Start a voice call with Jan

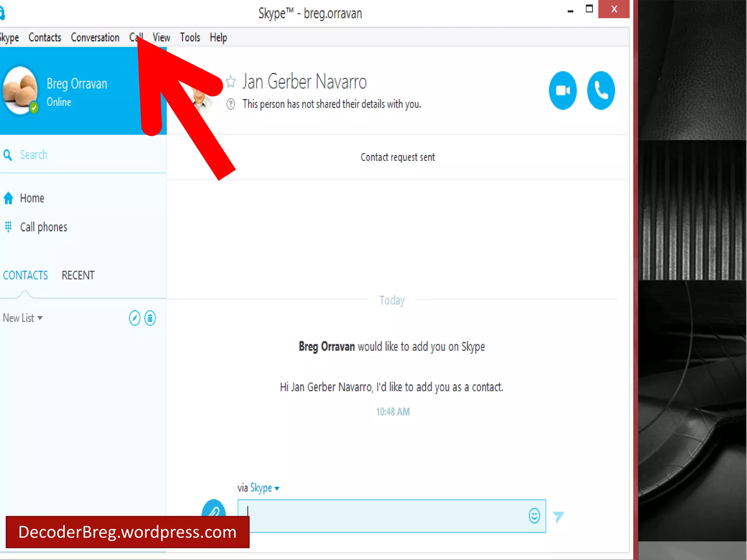(x=601, y=90)
